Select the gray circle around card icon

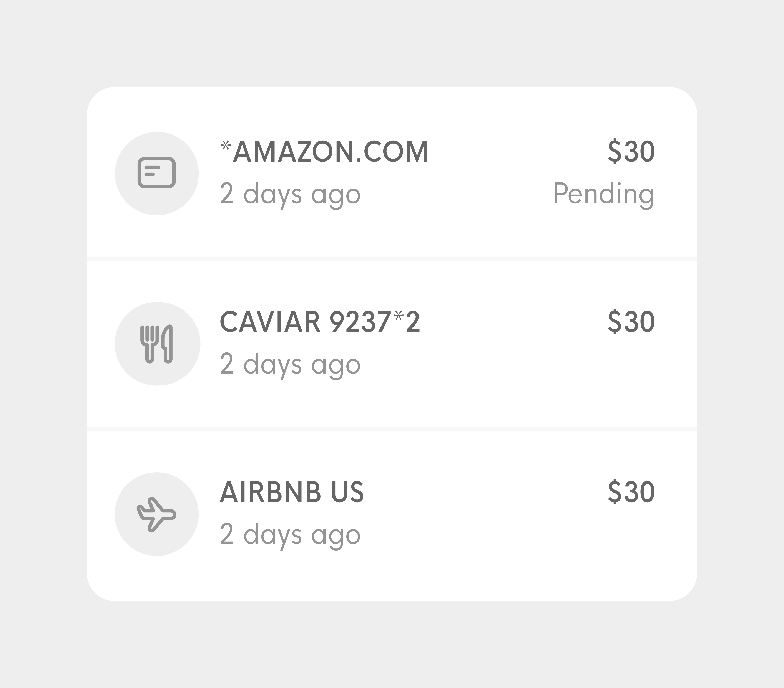click(x=156, y=173)
